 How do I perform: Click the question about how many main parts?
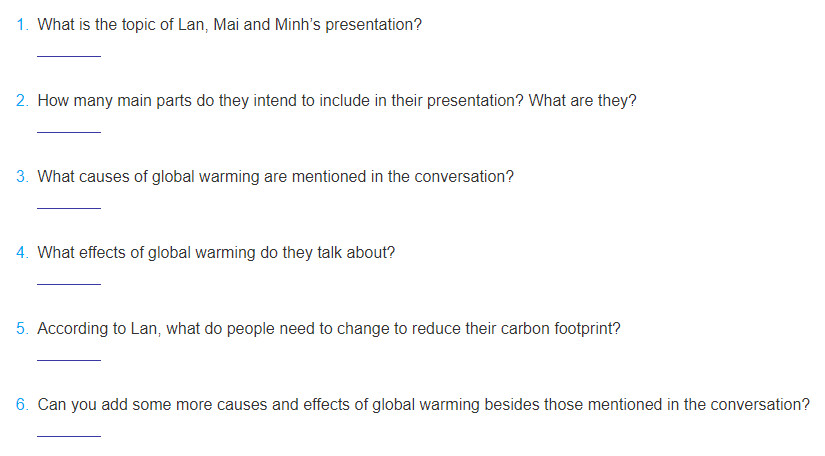coord(337,100)
